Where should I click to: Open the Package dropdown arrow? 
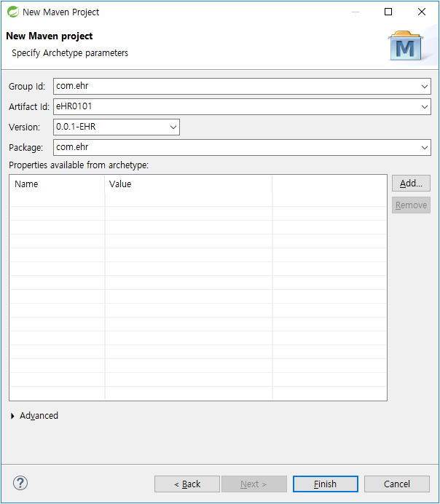(424, 148)
